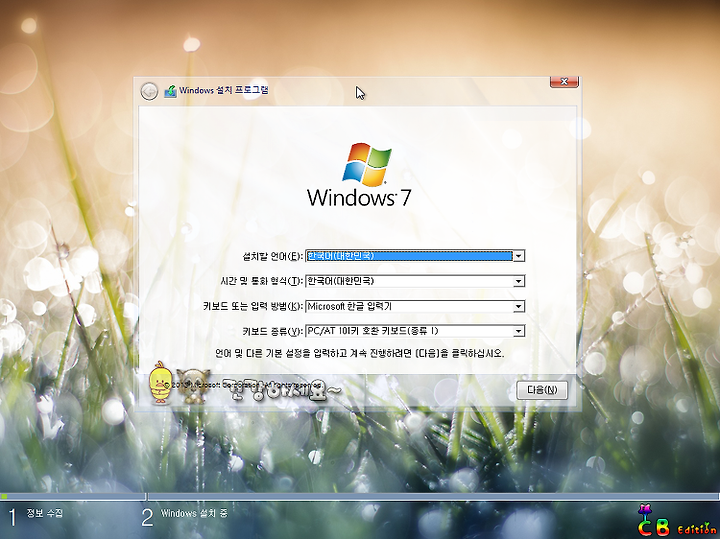This screenshot has width=720, height=539.
Task: Click the 시간 및 통화 형식(T) label
Action: (262, 281)
